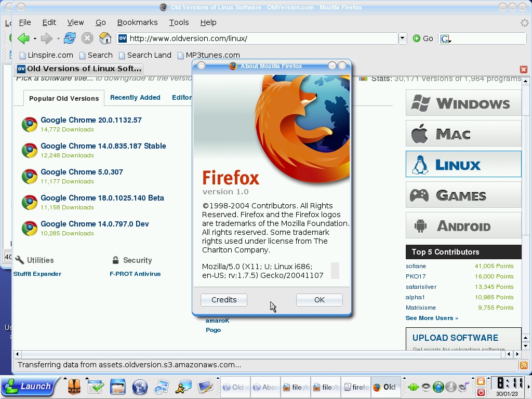The image size is (532, 399).
Task: Expand the URL bar history dropdown
Action: (403, 38)
